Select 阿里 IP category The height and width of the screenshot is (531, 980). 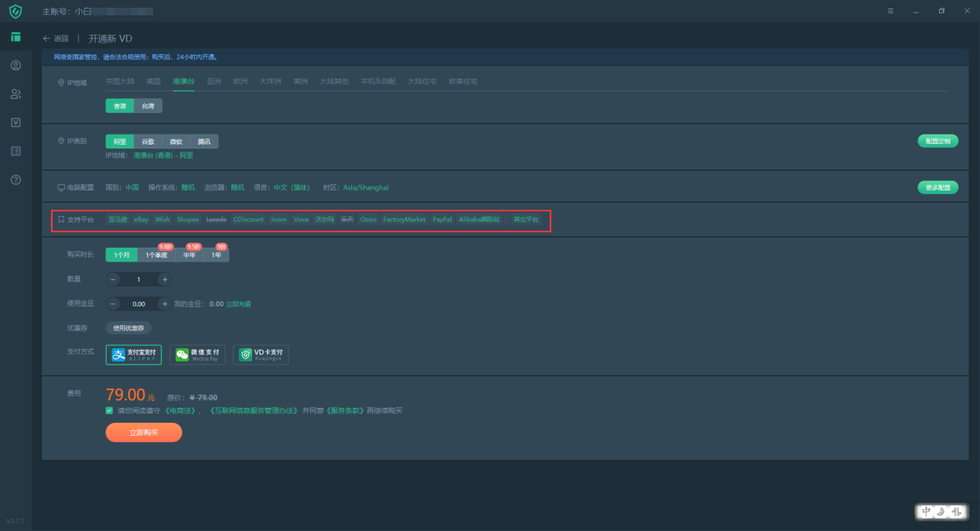point(120,142)
